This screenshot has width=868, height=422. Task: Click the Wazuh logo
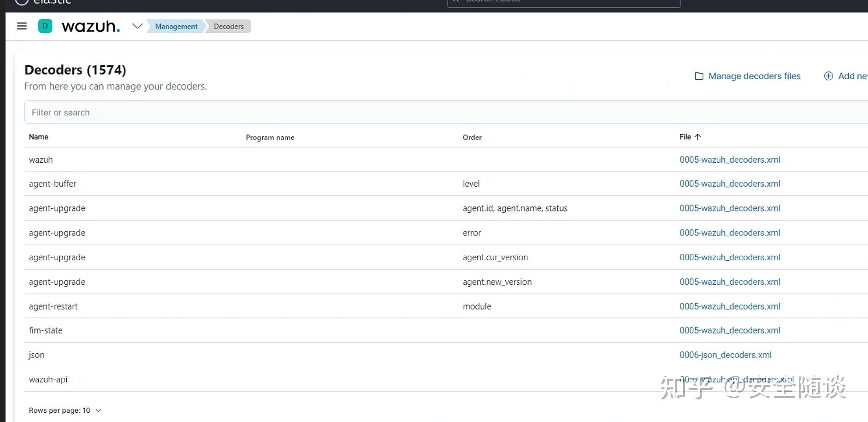coord(91,26)
